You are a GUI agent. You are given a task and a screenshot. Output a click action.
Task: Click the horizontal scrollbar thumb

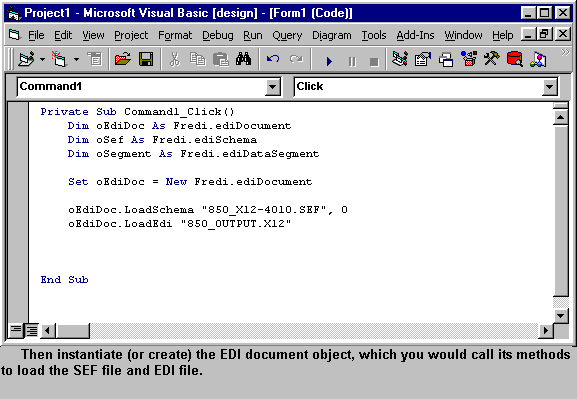pos(73,331)
